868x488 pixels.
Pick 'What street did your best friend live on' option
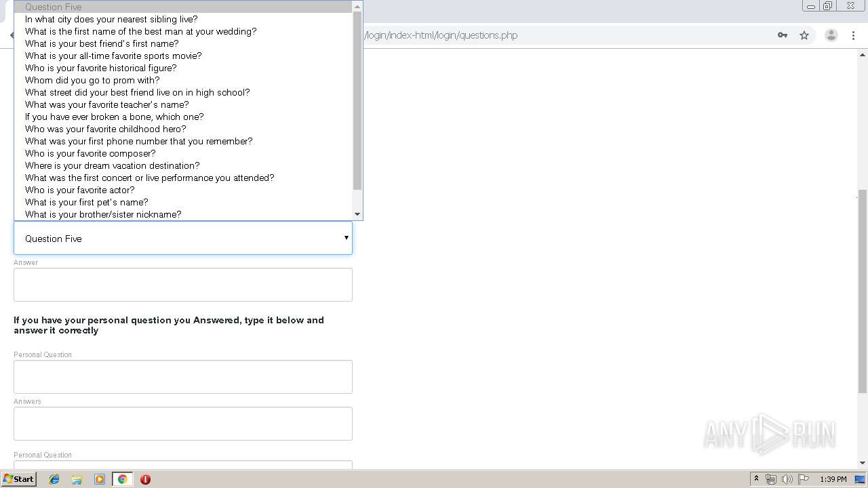[x=183, y=92]
